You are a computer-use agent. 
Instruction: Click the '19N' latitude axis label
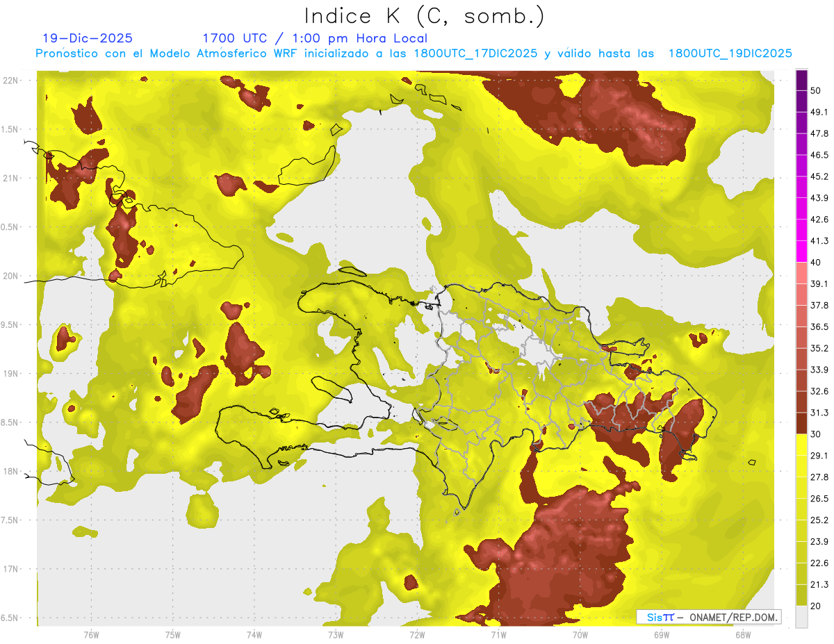coord(12,374)
